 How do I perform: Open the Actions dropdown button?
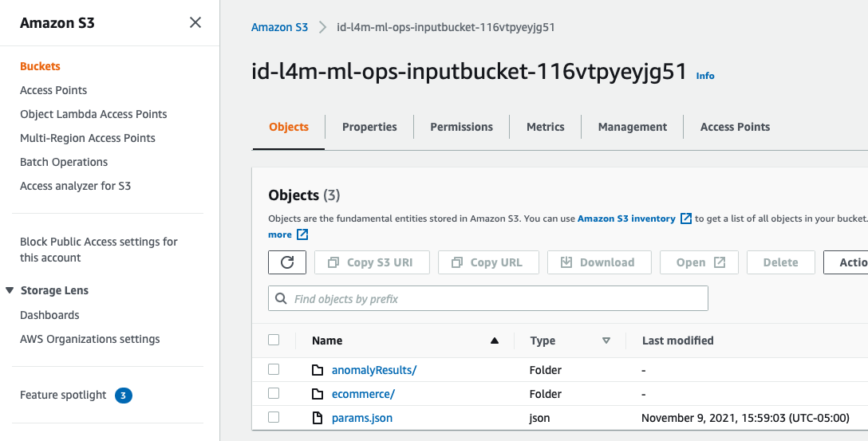846,262
